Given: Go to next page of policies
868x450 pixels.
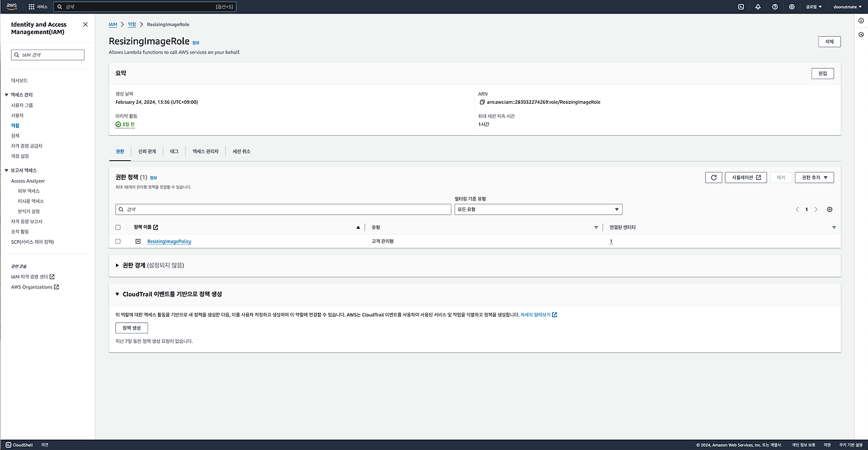Looking at the screenshot, I should [816, 210].
